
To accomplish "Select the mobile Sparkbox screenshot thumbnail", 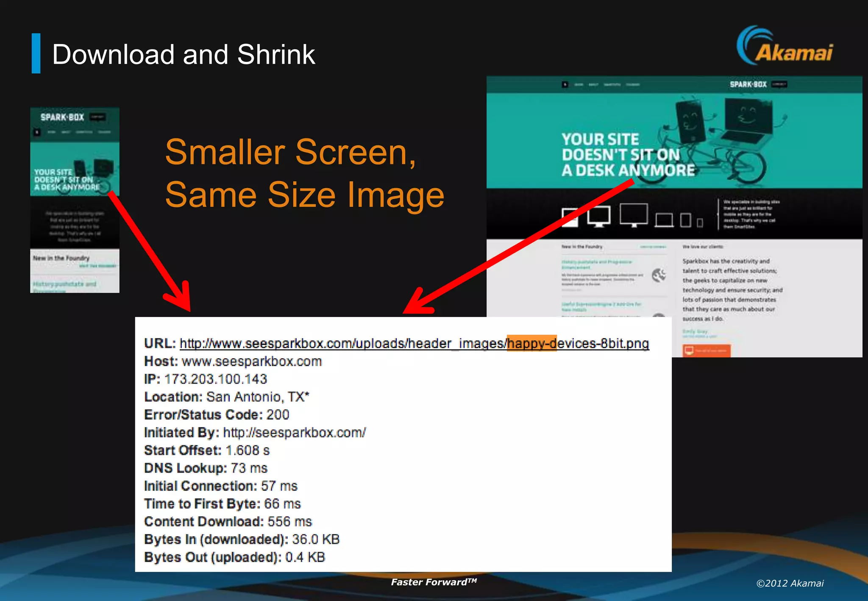I will pos(75,200).
